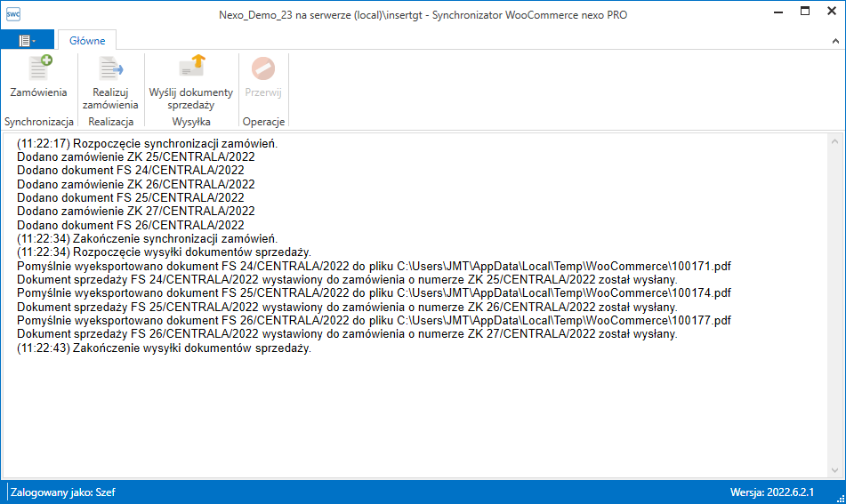Open the blue application menu button

point(27,40)
